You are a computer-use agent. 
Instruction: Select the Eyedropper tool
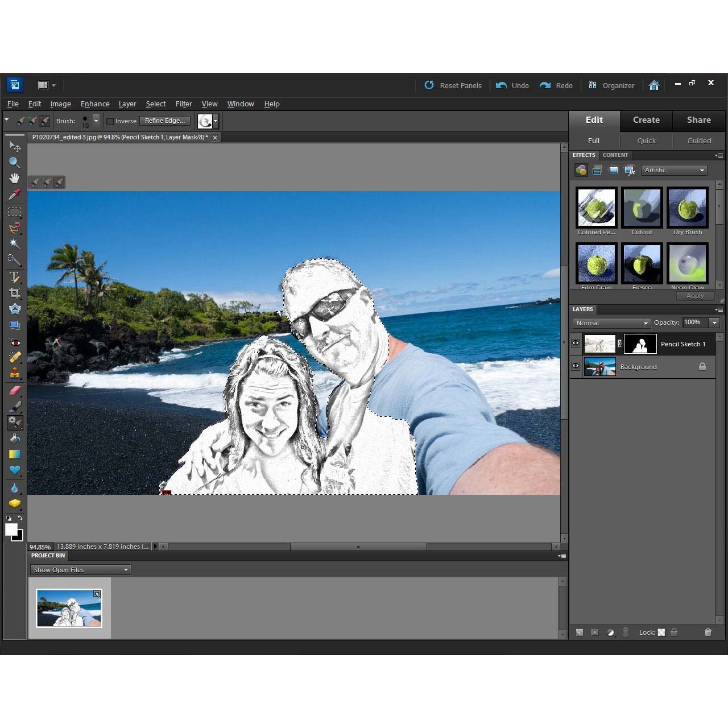click(15, 195)
